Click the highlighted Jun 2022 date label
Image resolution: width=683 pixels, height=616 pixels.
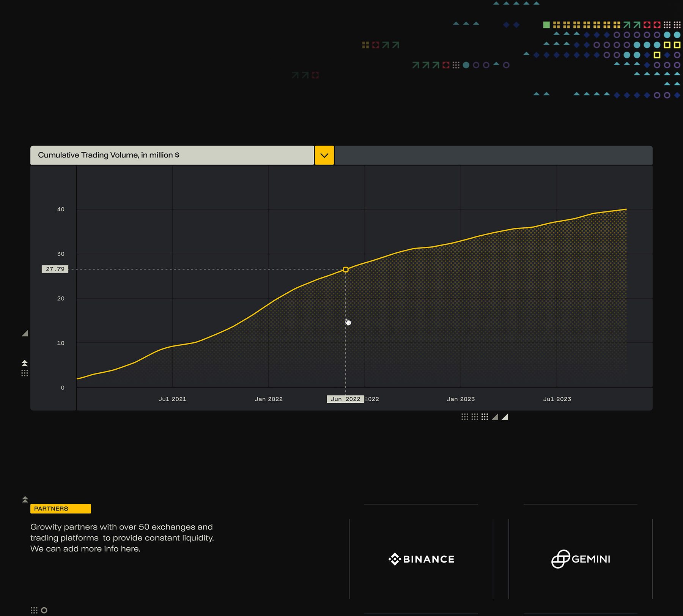[x=345, y=399]
